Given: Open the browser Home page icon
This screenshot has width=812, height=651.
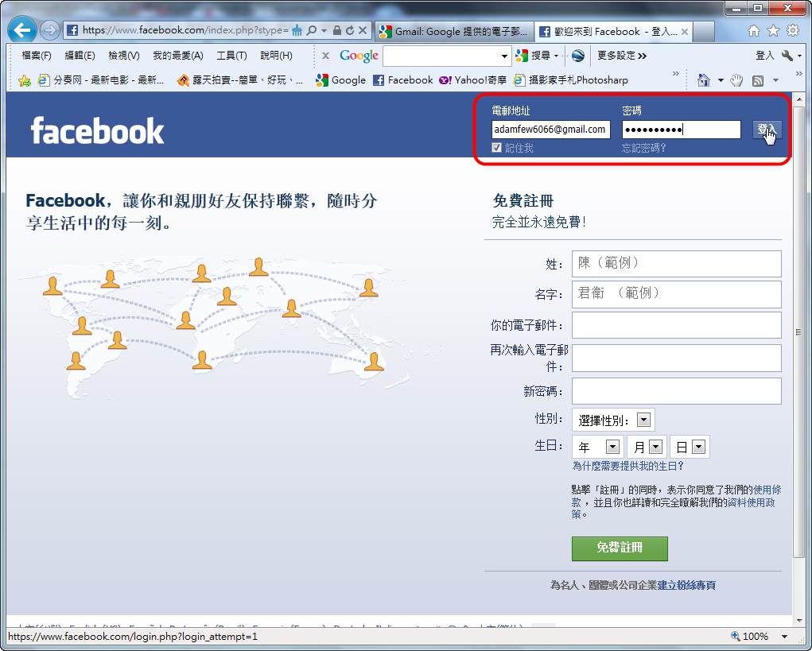Looking at the screenshot, I should tap(754, 31).
